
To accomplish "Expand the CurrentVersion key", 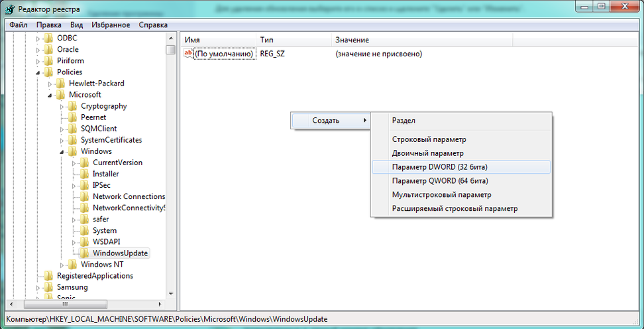I will (74, 163).
